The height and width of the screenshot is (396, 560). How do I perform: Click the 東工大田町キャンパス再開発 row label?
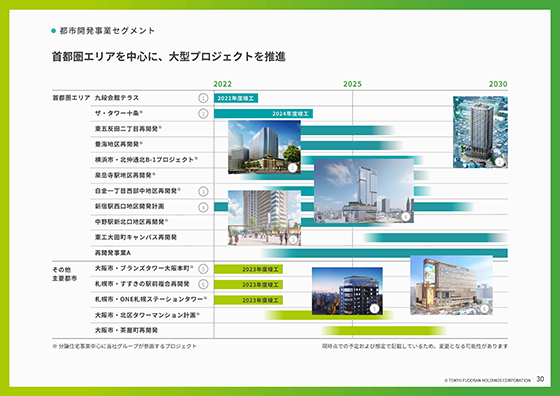pos(136,237)
